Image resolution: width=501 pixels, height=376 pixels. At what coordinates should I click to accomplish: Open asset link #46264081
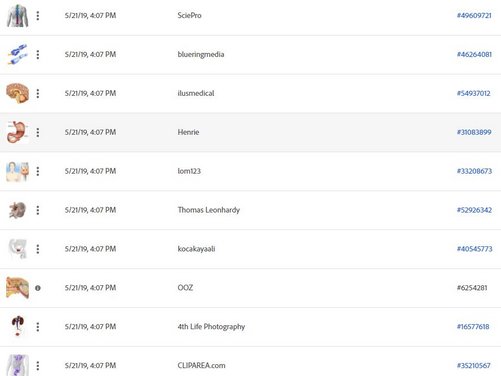474,54
